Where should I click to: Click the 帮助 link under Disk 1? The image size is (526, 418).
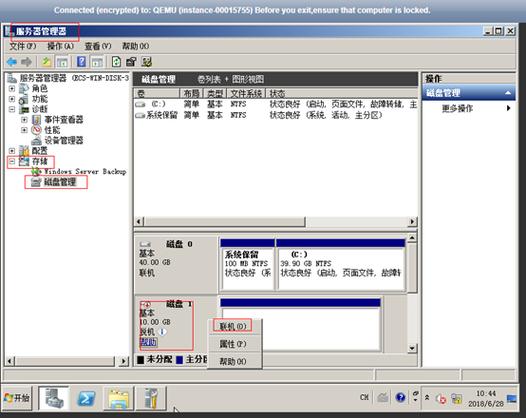click(x=148, y=342)
